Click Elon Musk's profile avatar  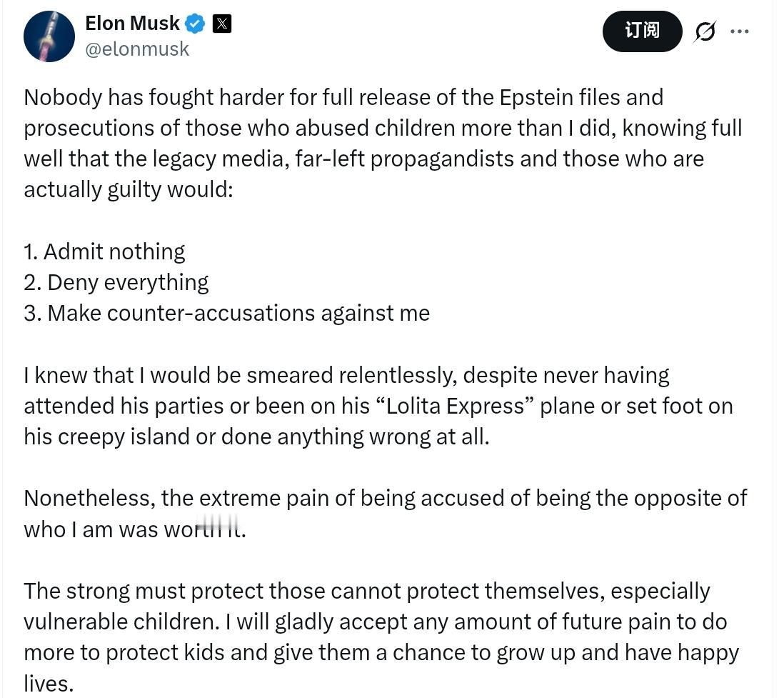coord(49,36)
